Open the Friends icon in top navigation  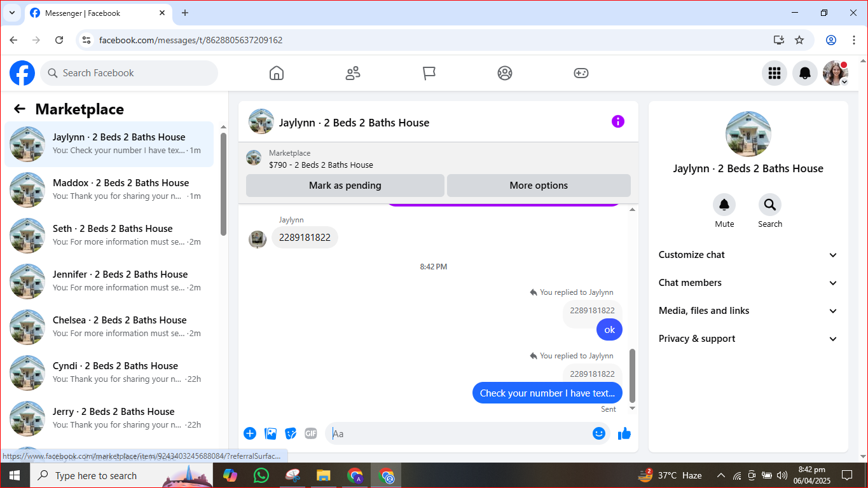point(353,73)
